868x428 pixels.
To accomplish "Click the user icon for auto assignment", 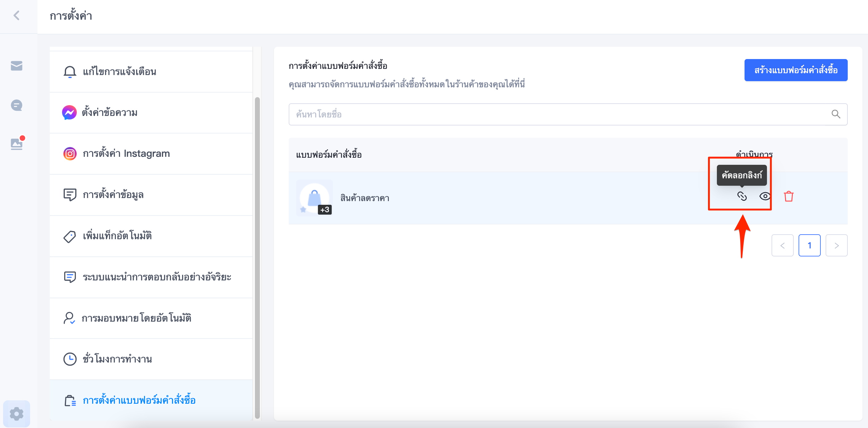I will pyautogui.click(x=69, y=318).
